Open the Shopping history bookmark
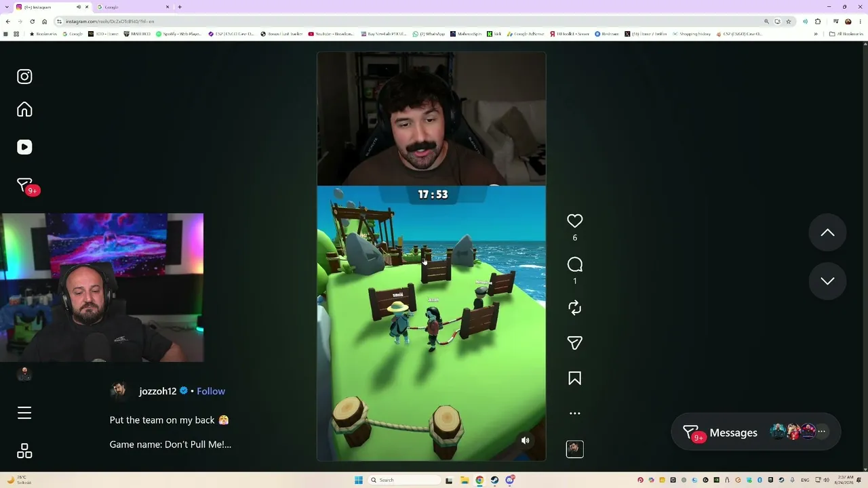 (x=692, y=34)
